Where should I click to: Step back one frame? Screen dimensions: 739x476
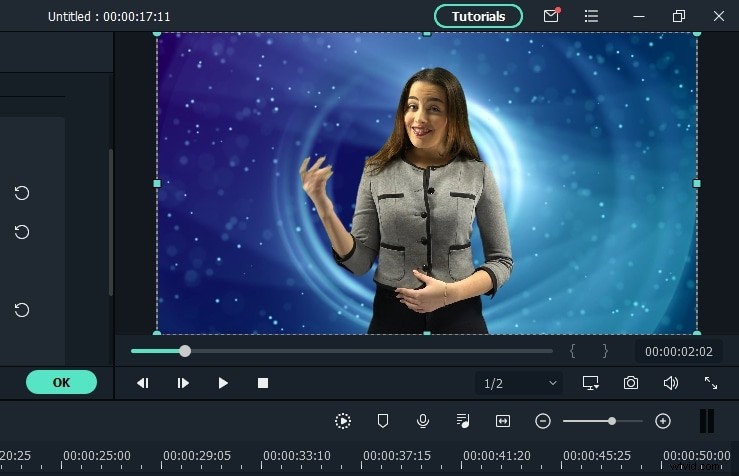(x=143, y=383)
